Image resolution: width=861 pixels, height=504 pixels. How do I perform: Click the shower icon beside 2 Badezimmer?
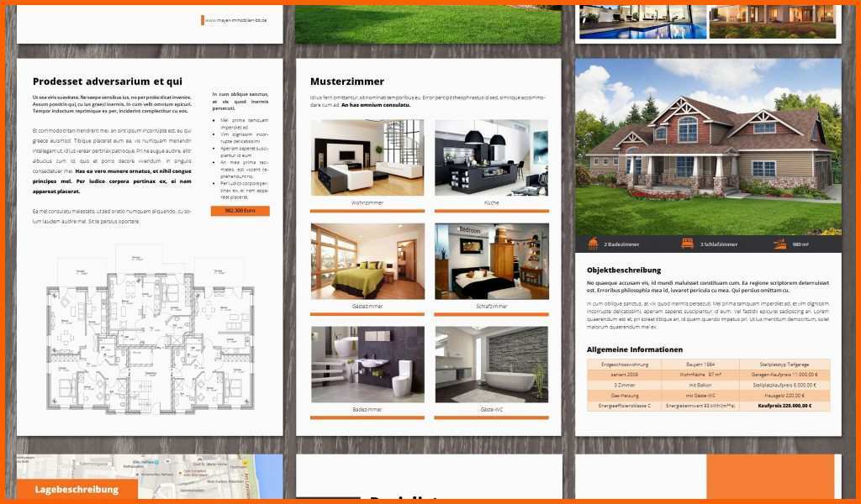[x=594, y=244]
